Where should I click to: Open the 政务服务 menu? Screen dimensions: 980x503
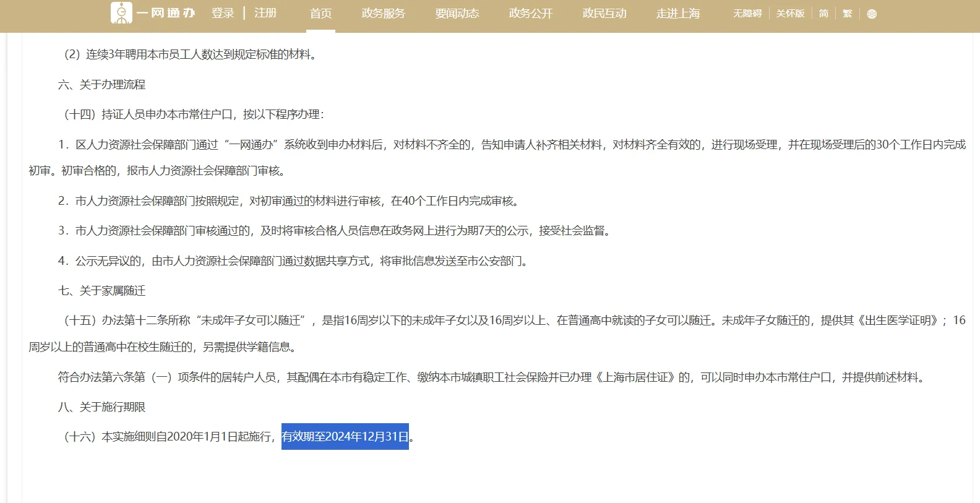384,14
